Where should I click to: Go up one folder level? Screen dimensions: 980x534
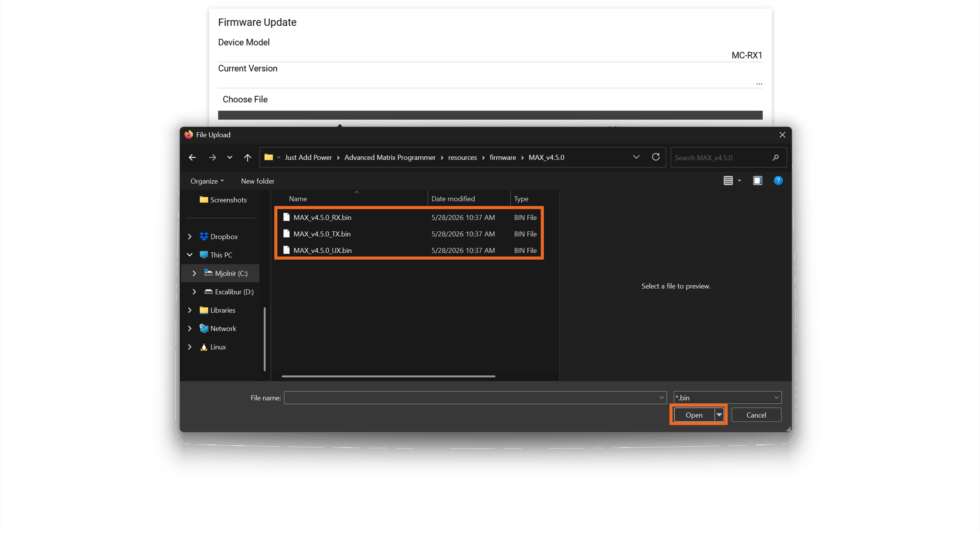tap(247, 158)
